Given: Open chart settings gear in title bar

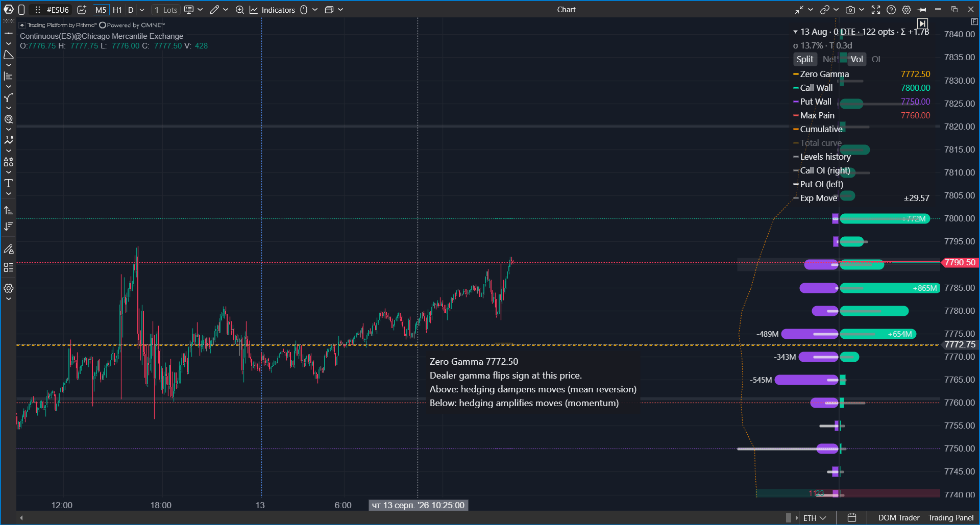Looking at the screenshot, I should coord(906,10).
